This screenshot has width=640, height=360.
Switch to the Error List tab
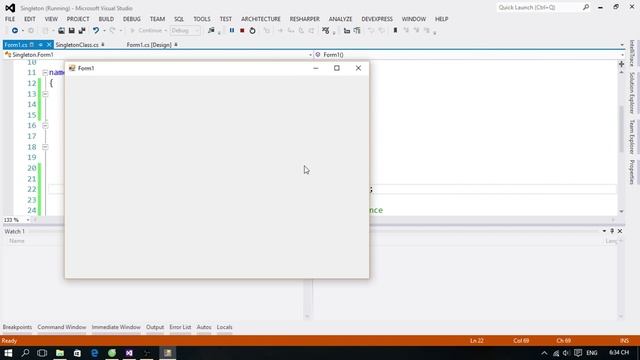coord(180,327)
